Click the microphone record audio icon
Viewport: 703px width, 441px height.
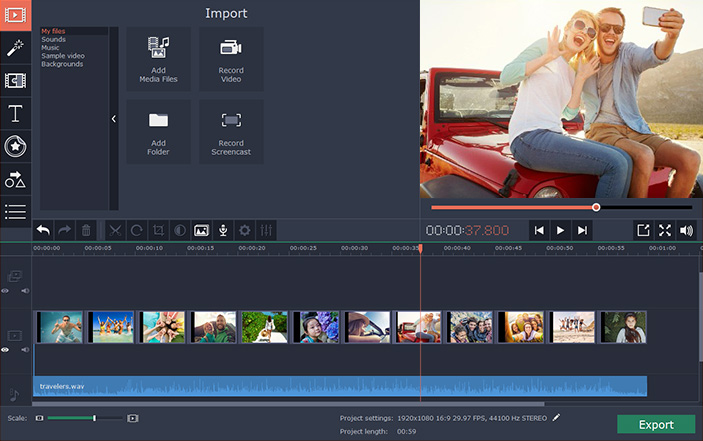pos(223,230)
